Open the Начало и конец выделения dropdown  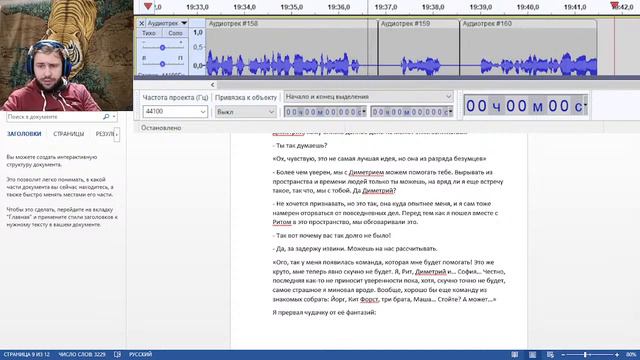point(368,97)
